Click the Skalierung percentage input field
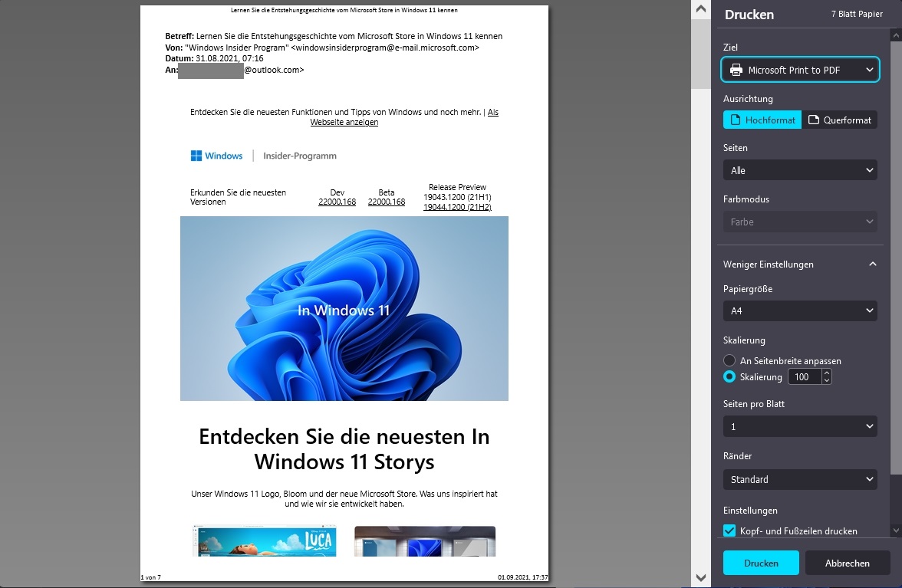This screenshot has height=588, width=902. 804,377
